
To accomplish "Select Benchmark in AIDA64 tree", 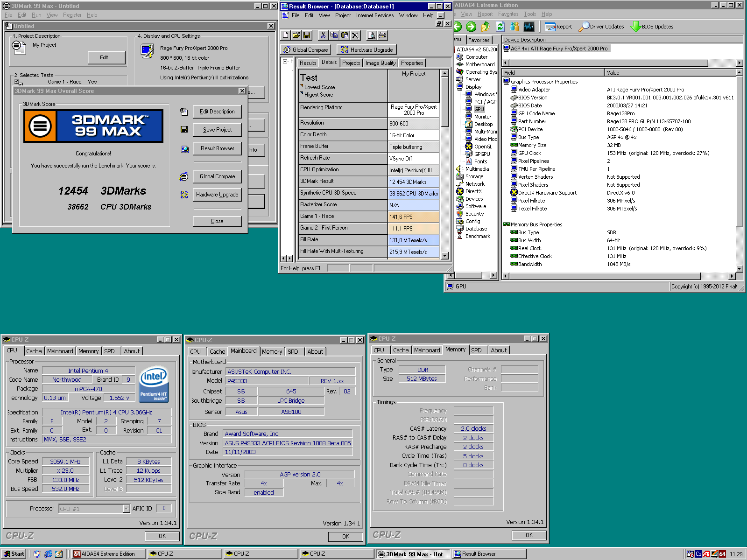I will (478, 236).
